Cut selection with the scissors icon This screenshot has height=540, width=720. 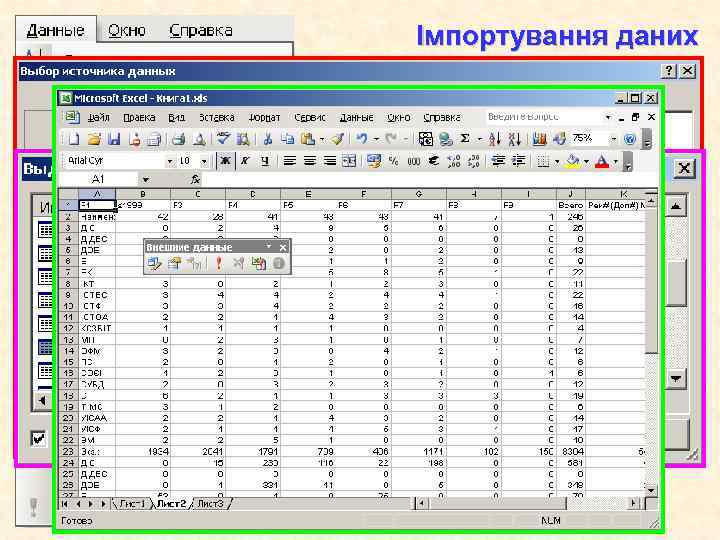coord(268,139)
